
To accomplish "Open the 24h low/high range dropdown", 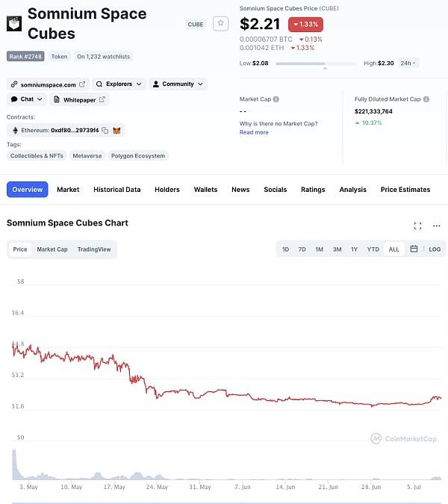I will tap(408, 63).
